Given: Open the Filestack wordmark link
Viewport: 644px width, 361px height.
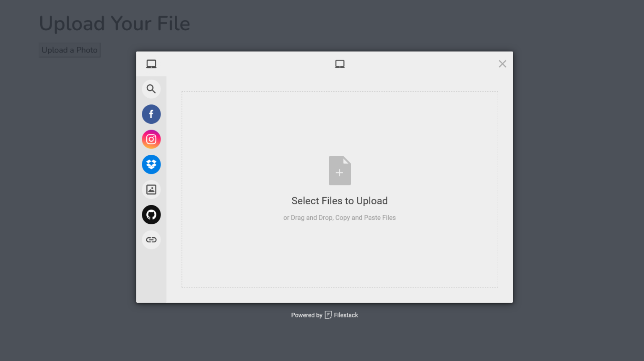Looking at the screenshot, I should [346, 315].
